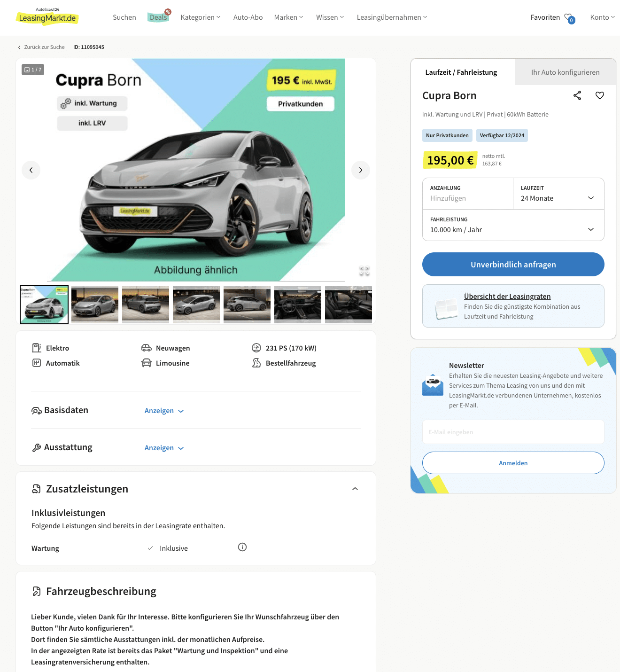The image size is (620, 672).
Task: Click the Wartung info icon
Action: coord(242,547)
